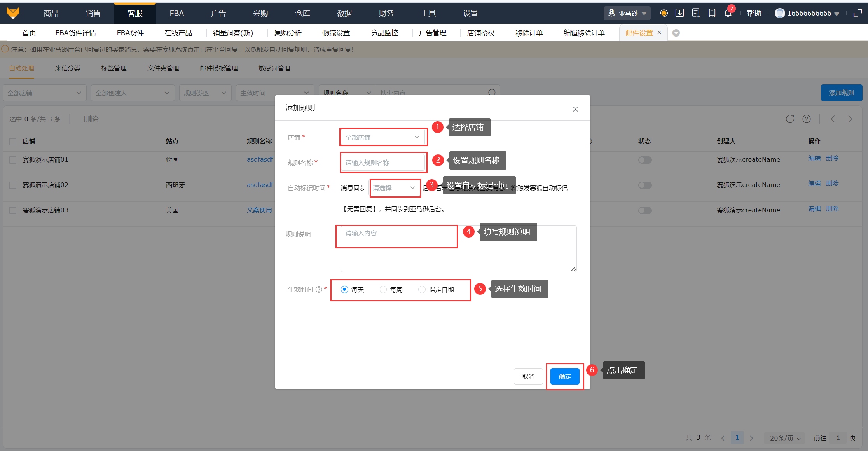Switch to the 销量洞察(新) tab
868x451 pixels.
(233, 33)
